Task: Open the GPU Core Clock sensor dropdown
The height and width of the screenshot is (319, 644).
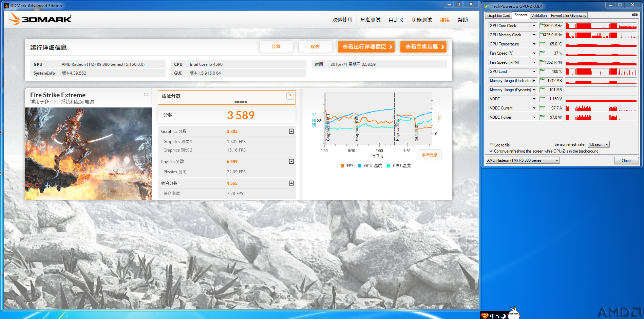Action: 534,26
